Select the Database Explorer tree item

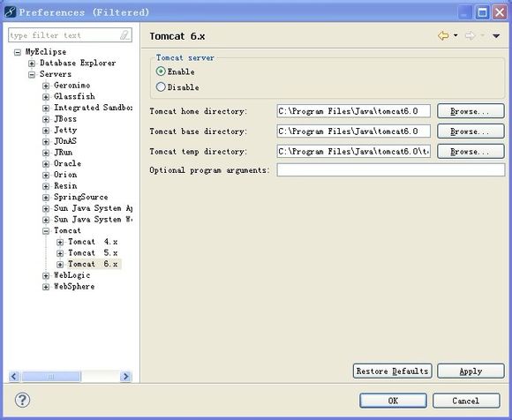78,63
